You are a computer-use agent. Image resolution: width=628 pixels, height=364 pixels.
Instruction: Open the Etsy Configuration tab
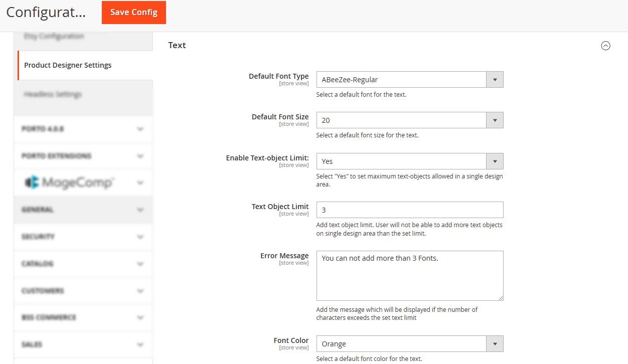(54, 36)
